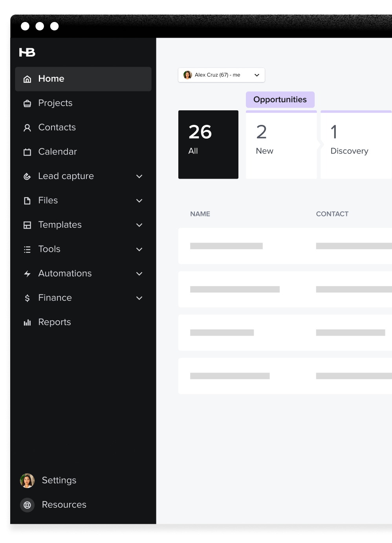Select the Opportunities tab
The height and width of the screenshot is (543, 392).
(280, 100)
